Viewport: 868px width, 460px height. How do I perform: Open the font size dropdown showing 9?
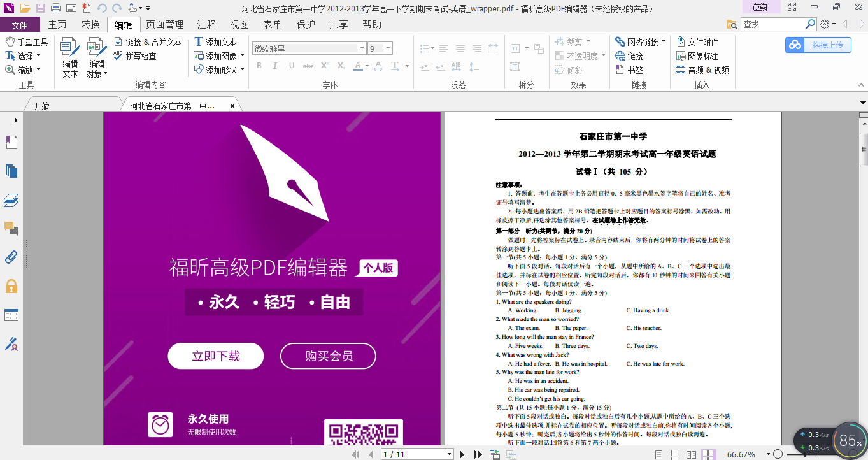click(388, 48)
